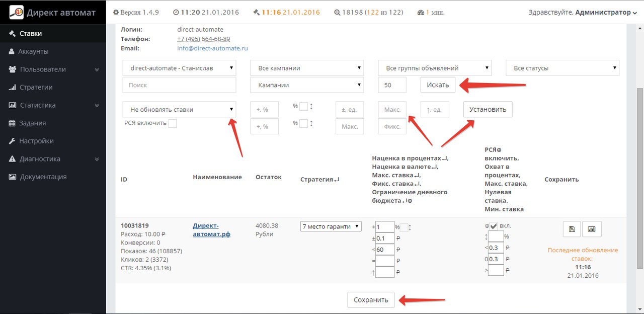Click the Поиск search input field
This screenshot has width=644, height=314.
(x=179, y=86)
